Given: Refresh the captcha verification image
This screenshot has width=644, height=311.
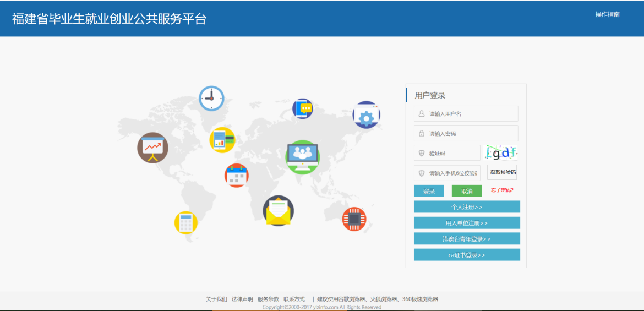Looking at the screenshot, I should pyautogui.click(x=501, y=152).
